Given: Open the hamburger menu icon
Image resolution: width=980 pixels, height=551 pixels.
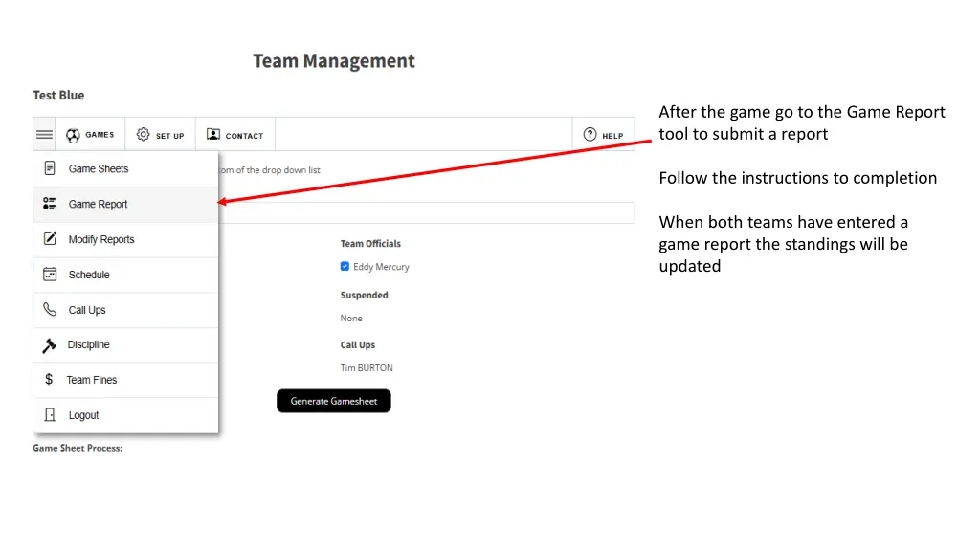Looking at the screenshot, I should pyautogui.click(x=44, y=134).
